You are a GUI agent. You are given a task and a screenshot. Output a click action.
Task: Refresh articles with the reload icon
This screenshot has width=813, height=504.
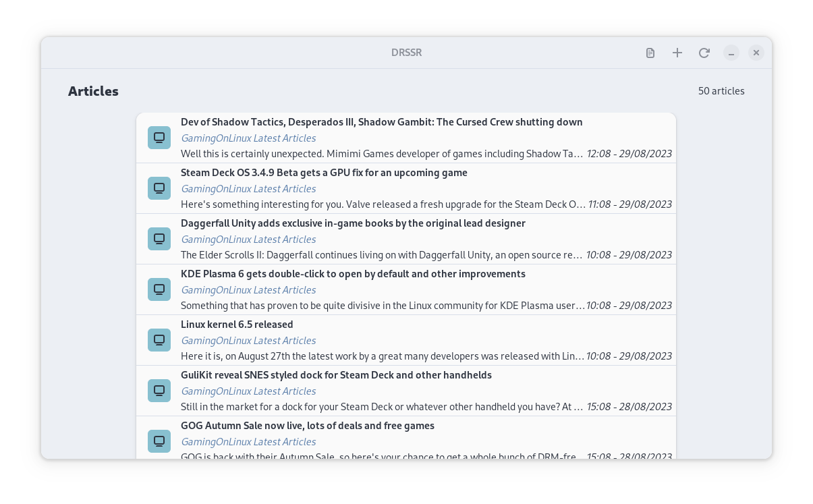point(704,53)
